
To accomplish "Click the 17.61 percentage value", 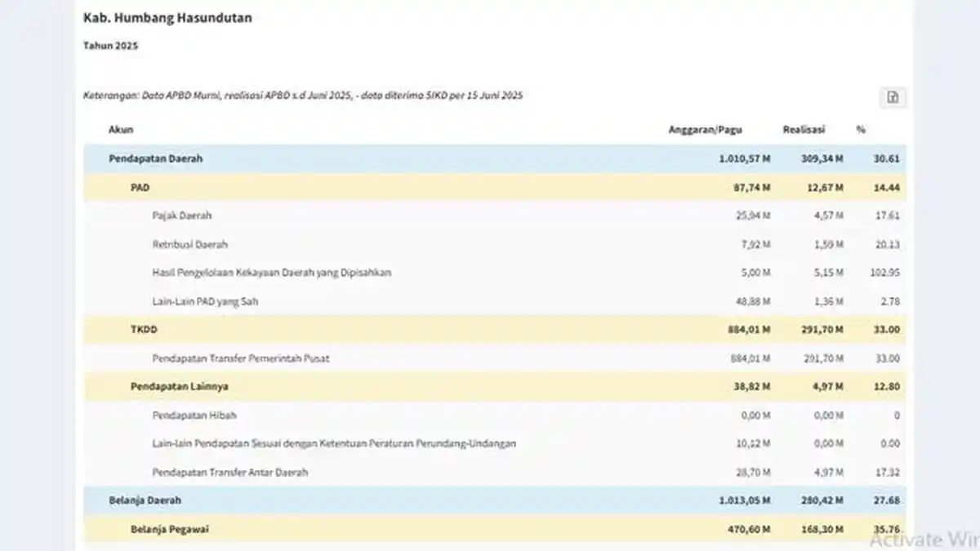I will click(887, 216).
